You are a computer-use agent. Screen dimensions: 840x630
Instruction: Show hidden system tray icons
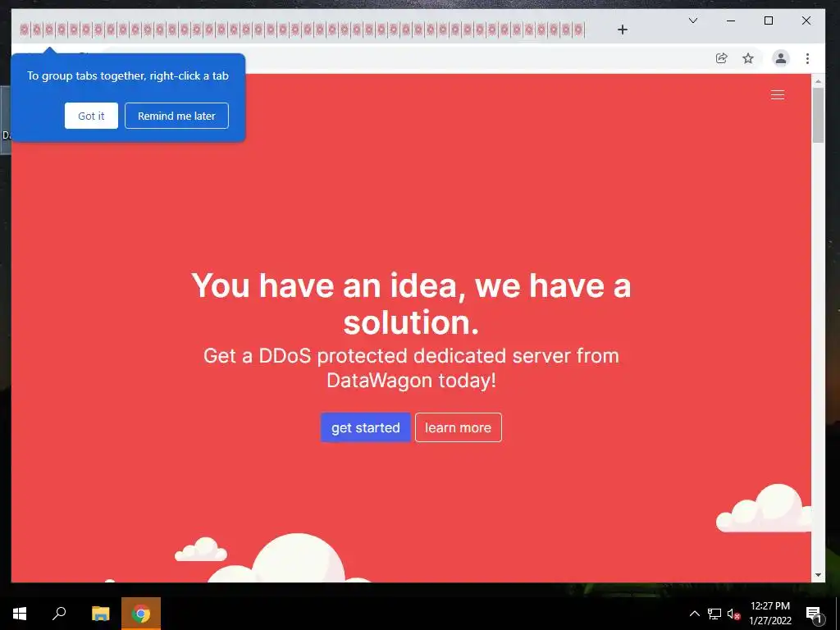click(694, 614)
